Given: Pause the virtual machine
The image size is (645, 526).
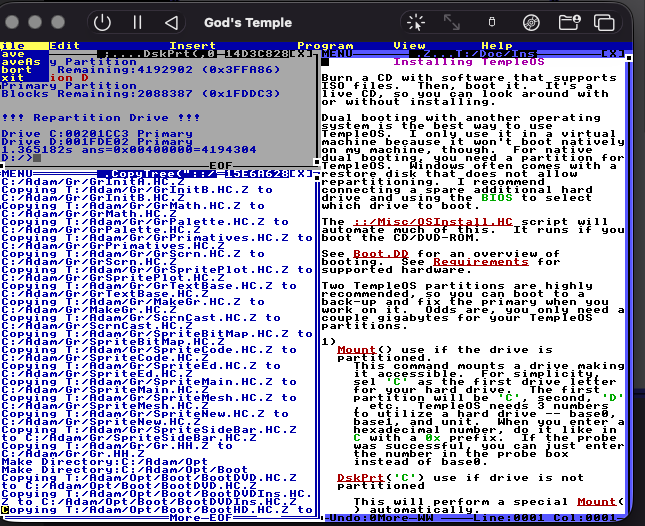Looking at the screenshot, I should (x=137, y=22).
